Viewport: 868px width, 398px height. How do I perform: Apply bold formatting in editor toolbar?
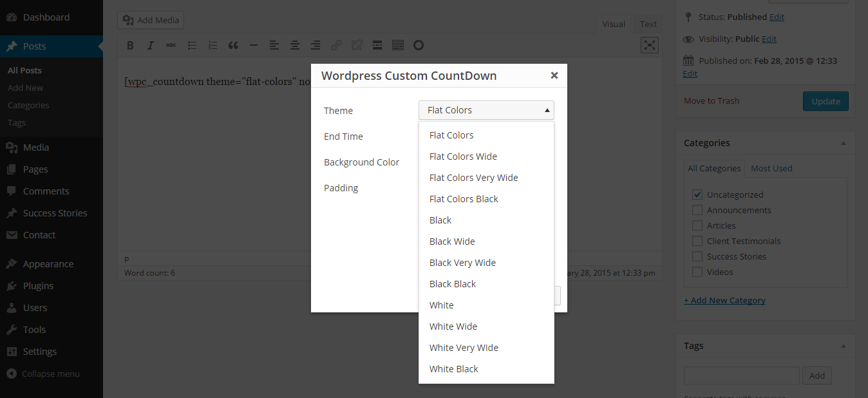pos(130,45)
